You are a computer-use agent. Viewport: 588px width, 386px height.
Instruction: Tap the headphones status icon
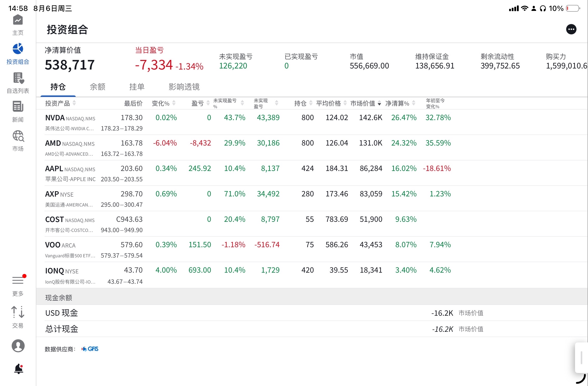tap(543, 9)
